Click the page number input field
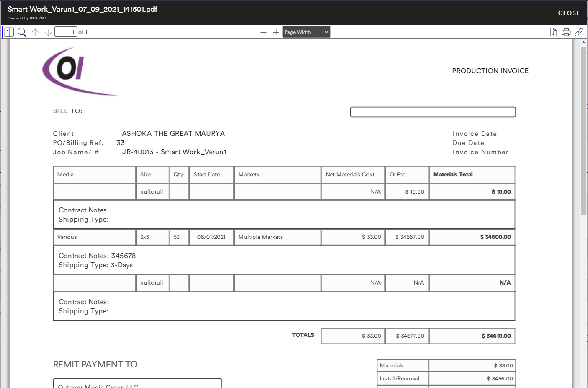Viewport: 588px width, 388px height. (x=66, y=32)
